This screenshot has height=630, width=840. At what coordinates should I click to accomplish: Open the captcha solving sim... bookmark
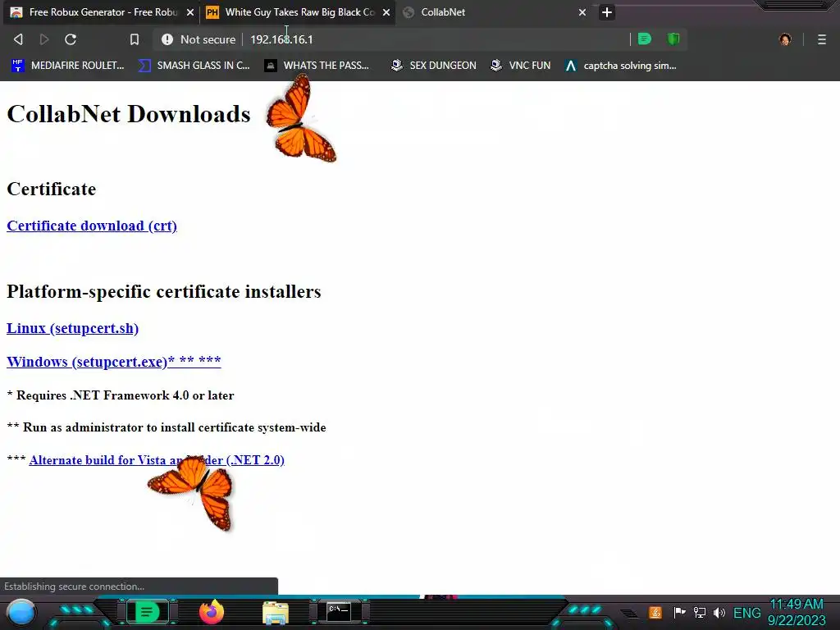621,66
